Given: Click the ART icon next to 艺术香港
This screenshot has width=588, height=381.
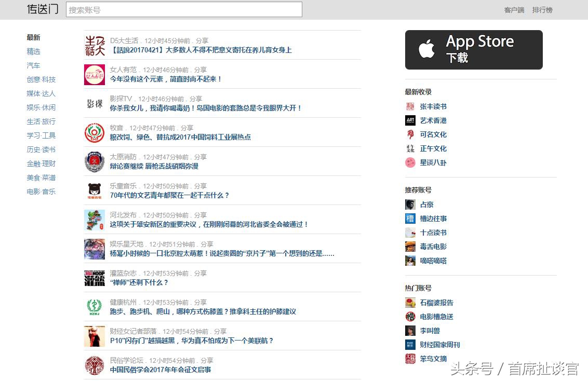Looking at the screenshot, I should 410,120.
